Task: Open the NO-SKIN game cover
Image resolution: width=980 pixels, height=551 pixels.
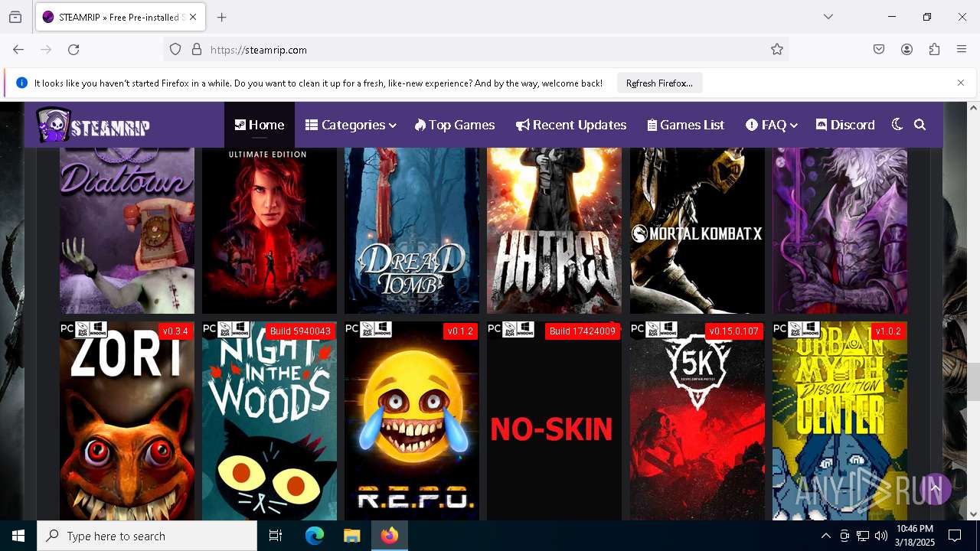Action: (554, 421)
